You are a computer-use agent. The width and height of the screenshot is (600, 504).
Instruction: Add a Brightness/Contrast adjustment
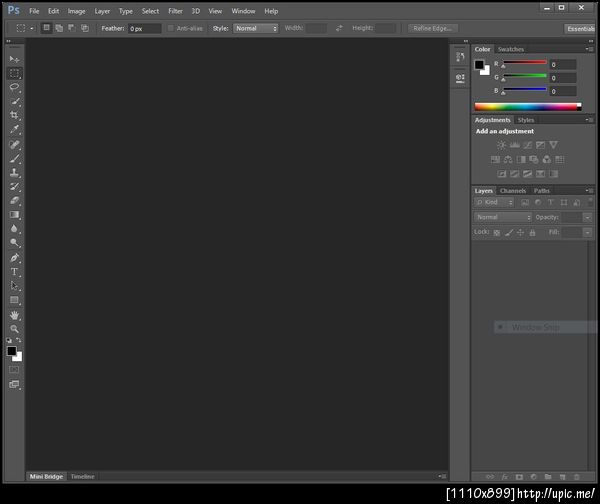(x=501, y=145)
